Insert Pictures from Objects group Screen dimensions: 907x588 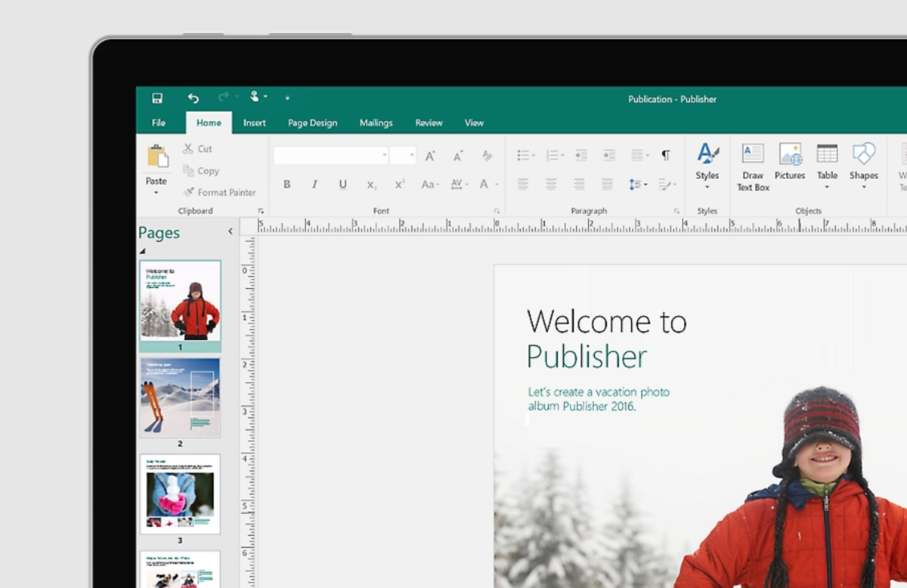click(790, 162)
